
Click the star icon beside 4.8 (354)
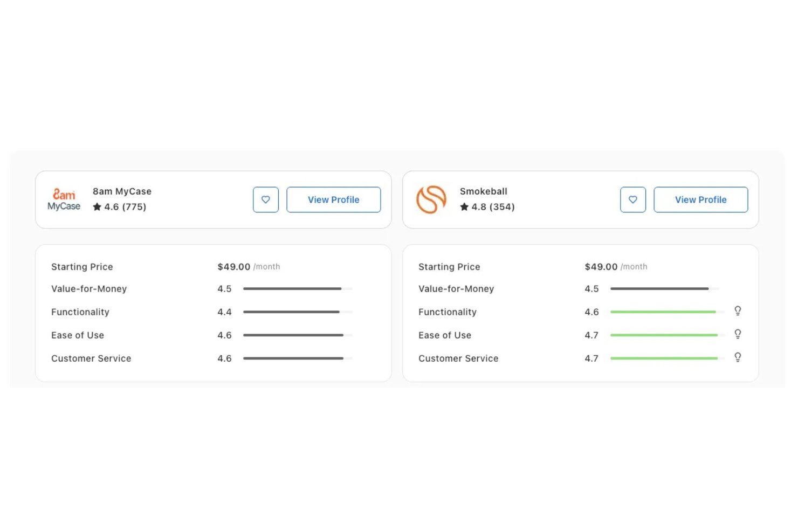pyautogui.click(x=464, y=206)
